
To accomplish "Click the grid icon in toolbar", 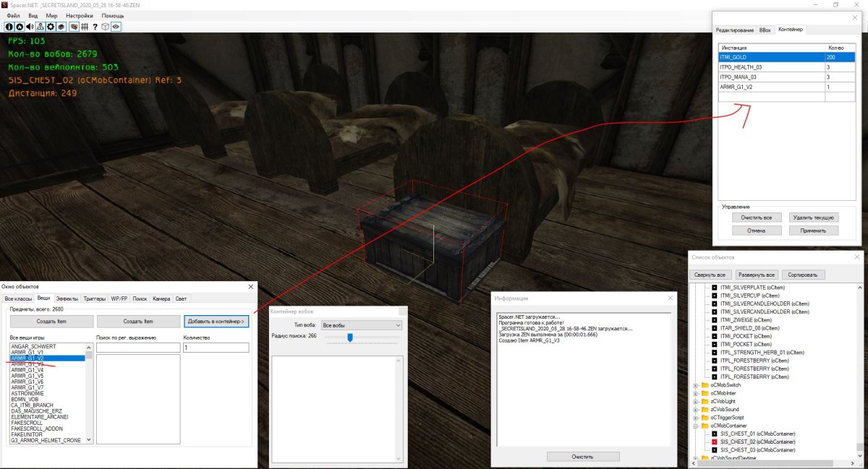I will click(84, 26).
